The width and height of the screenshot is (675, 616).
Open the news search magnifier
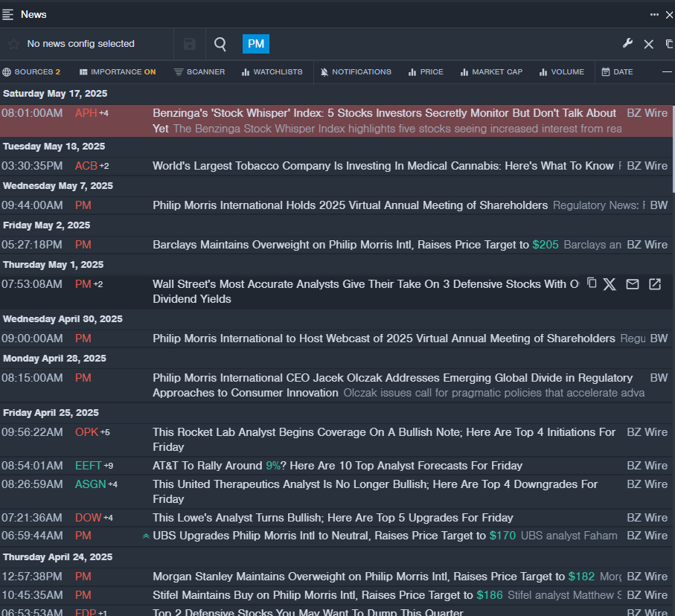click(x=220, y=44)
